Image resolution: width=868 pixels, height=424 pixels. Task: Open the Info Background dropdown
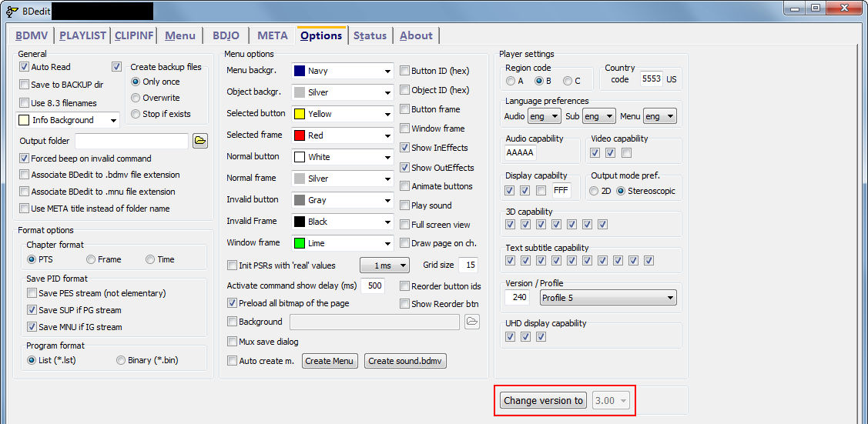(x=68, y=120)
